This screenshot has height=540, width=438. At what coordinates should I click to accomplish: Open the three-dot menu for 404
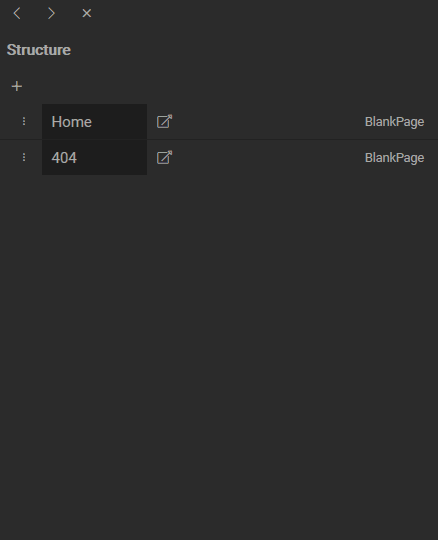pos(24,158)
